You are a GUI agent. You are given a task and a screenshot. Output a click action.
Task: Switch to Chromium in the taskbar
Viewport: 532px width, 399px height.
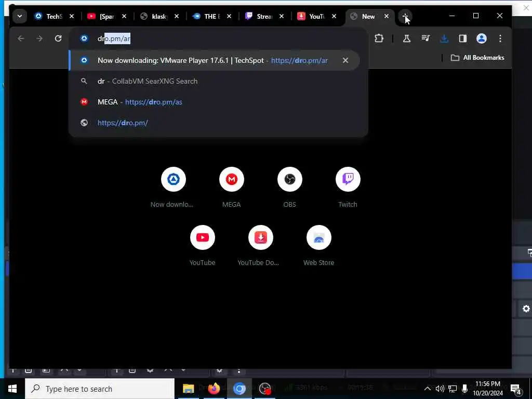point(239,389)
